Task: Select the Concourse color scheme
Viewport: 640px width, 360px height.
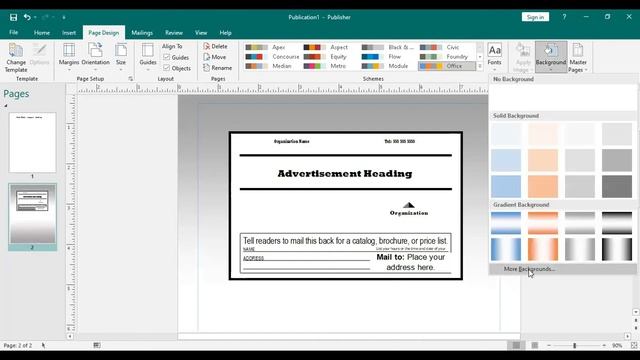Action: click(x=271, y=57)
